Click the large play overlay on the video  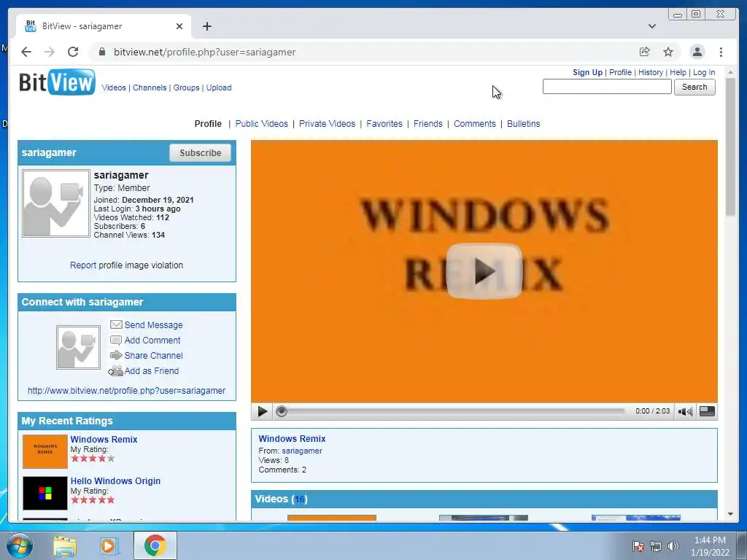click(484, 271)
